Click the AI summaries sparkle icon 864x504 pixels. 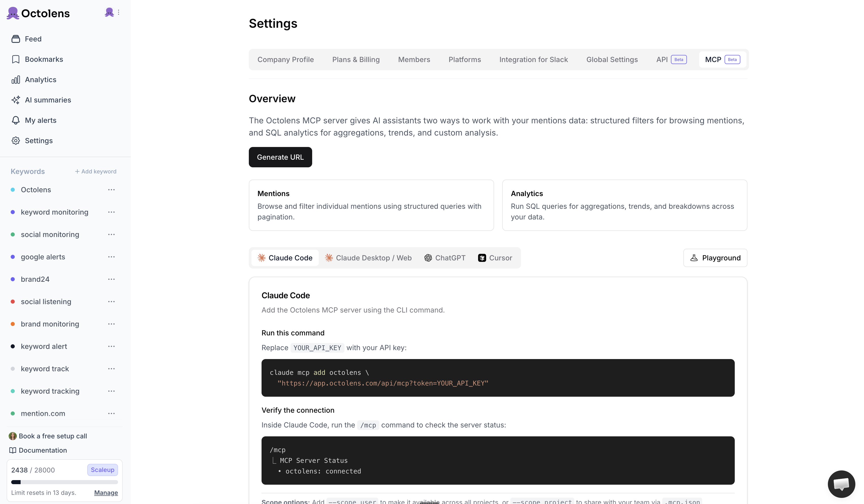[16, 100]
